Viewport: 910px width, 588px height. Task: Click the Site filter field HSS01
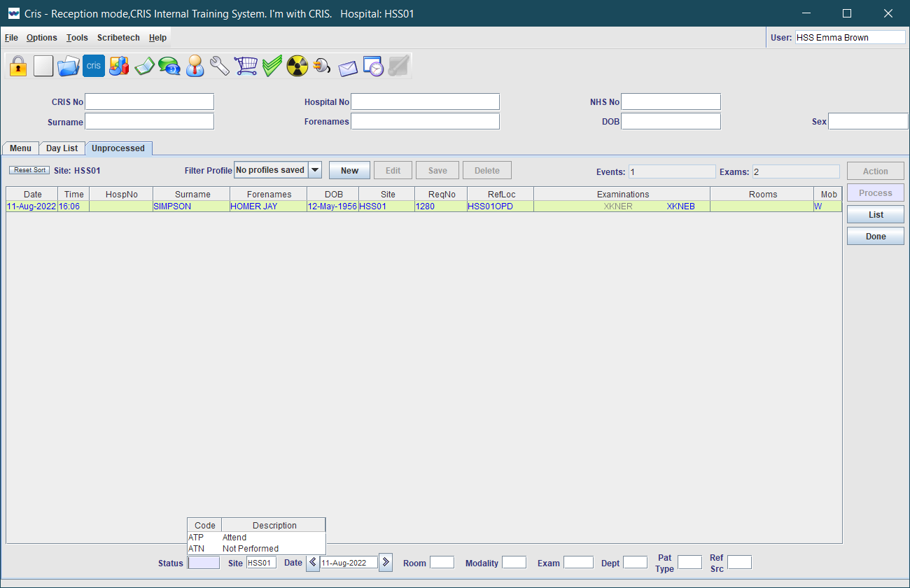point(261,562)
